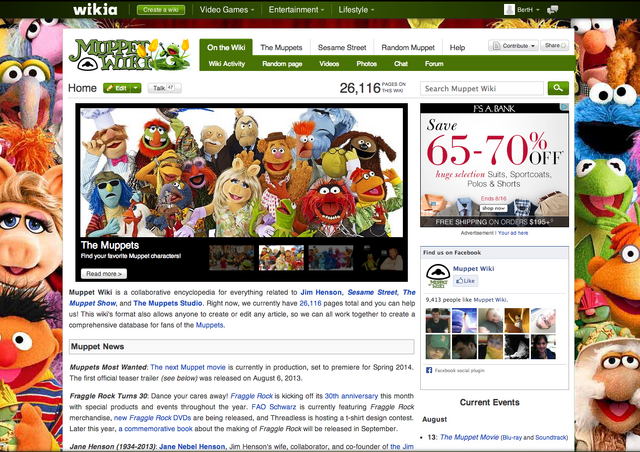Select first slider thumbnail
Viewport: 640px width, 452px height.
click(231, 258)
